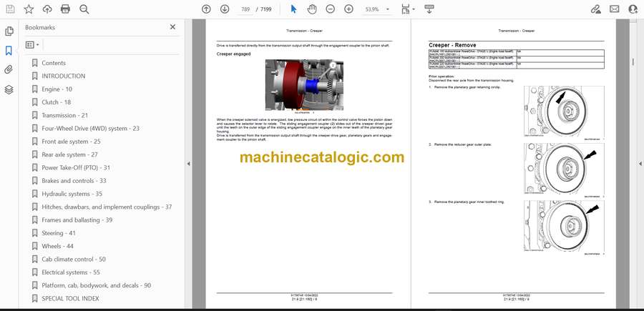Viewport: 644px width, 311px height.
Task: Open the share with others icon
Action: [633, 9]
